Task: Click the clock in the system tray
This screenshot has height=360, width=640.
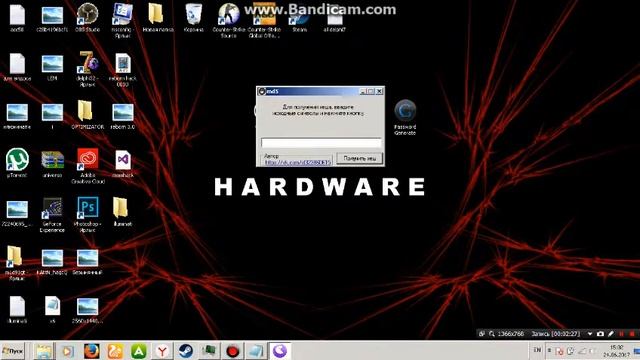Action: [617, 351]
